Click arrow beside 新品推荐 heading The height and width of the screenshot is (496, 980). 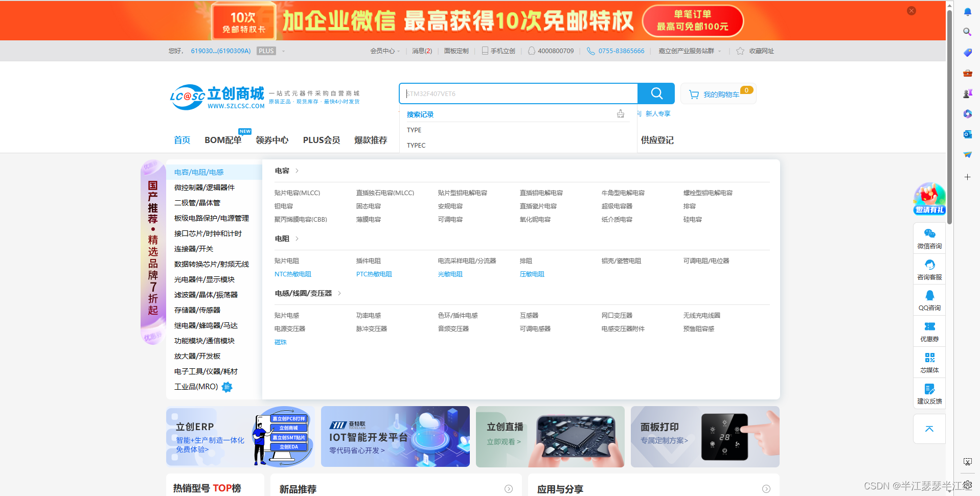point(509,489)
